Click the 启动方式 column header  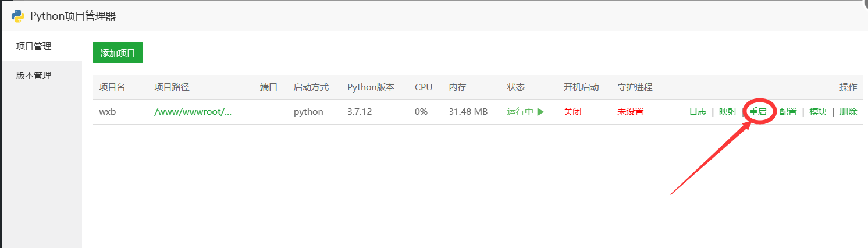(x=311, y=87)
